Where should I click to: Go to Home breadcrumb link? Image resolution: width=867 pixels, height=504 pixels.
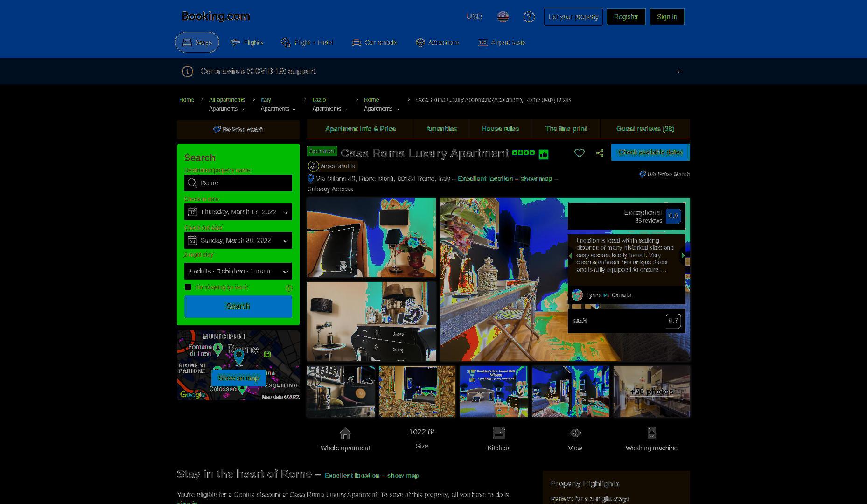(x=186, y=100)
